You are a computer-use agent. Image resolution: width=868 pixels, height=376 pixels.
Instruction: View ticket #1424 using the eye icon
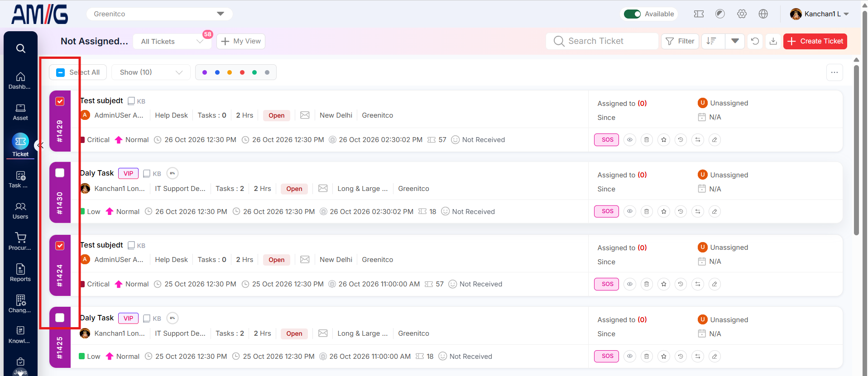(x=630, y=284)
